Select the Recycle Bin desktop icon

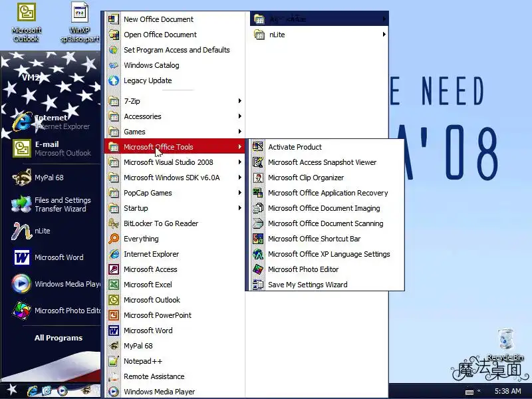point(505,344)
